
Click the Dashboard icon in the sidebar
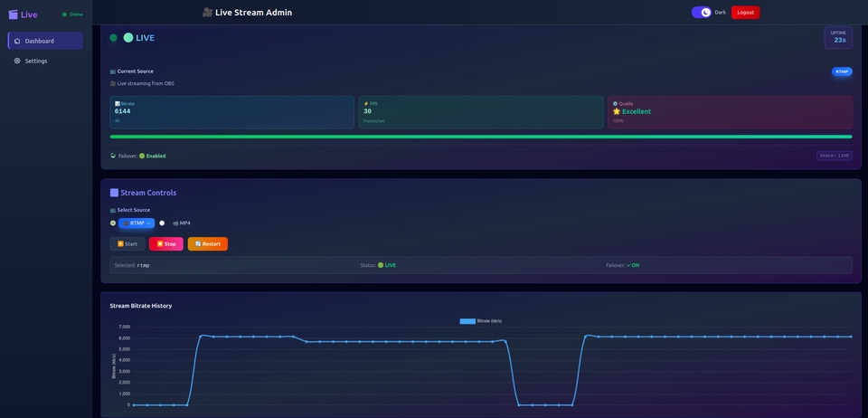pyautogui.click(x=17, y=41)
